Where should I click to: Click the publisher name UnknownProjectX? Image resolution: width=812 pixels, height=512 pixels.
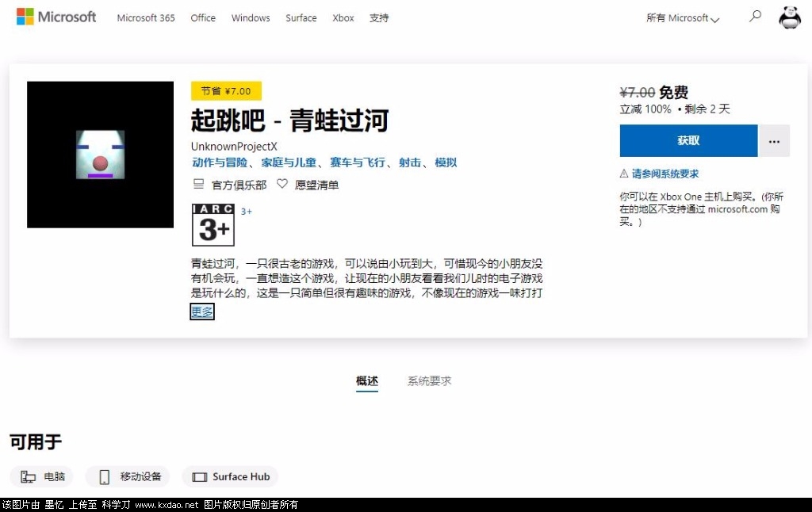pyautogui.click(x=234, y=147)
